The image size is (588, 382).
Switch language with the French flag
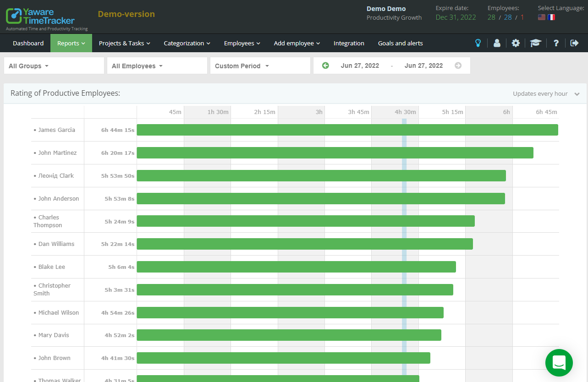pyautogui.click(x=551, y=17)
